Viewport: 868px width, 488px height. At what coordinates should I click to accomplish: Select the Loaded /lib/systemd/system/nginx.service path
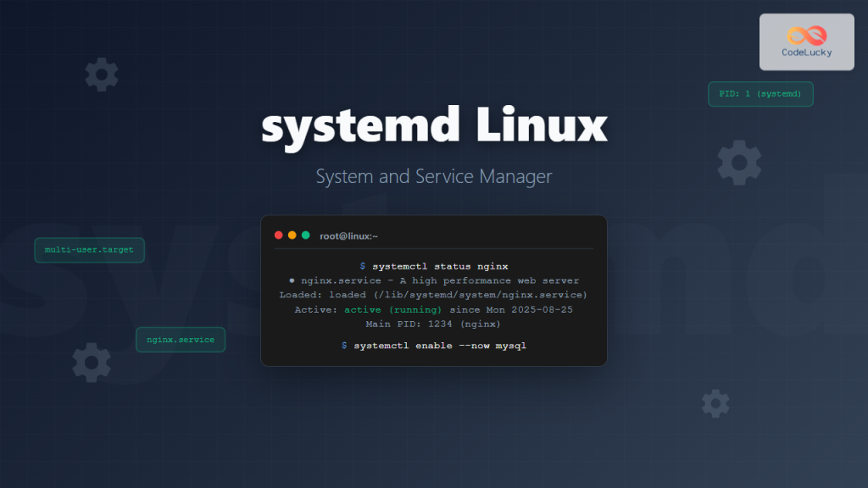click(x=433, y=295)
